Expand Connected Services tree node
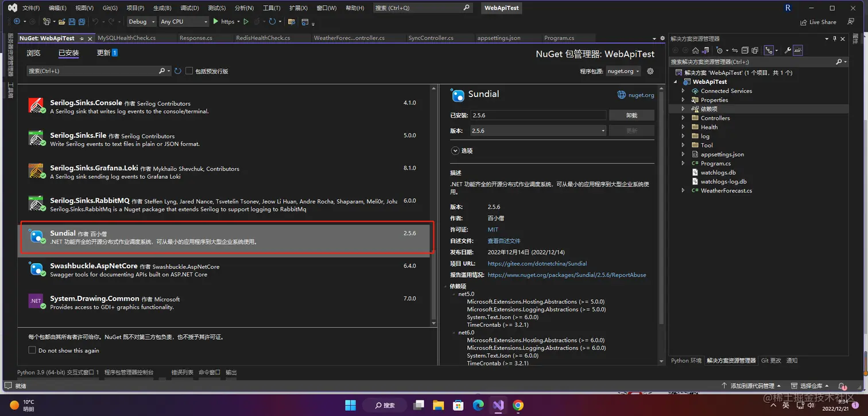This screenshot has height=416, width=868. pos(683,91)
